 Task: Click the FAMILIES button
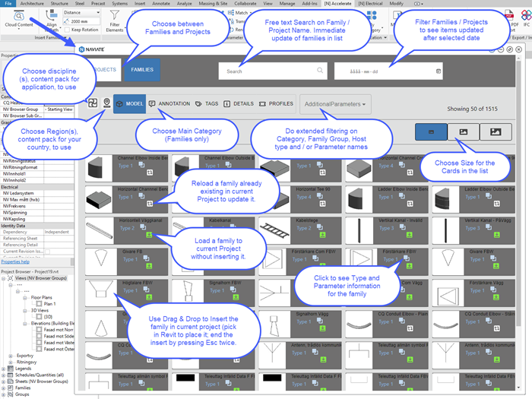[x=142, y=70]
